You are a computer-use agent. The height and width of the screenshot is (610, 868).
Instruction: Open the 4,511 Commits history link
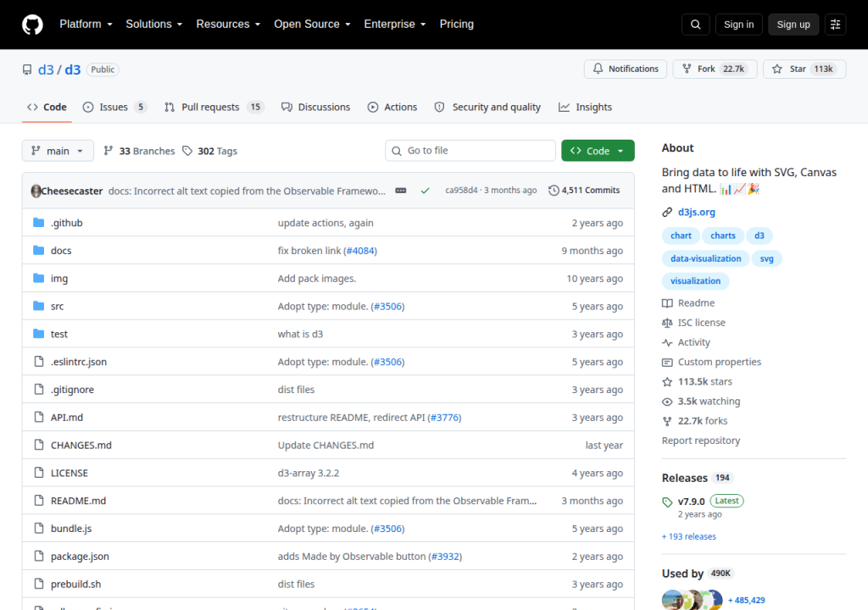(584, 191)
